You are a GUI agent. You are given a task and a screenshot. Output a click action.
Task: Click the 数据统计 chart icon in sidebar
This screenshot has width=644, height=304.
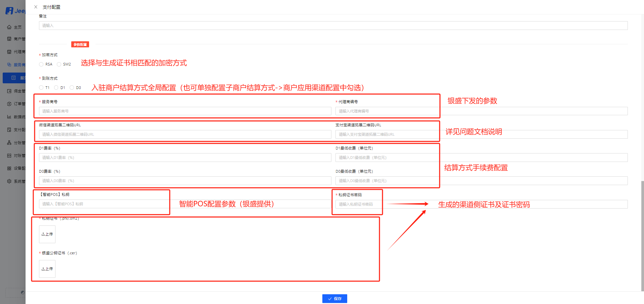point(9,117)
